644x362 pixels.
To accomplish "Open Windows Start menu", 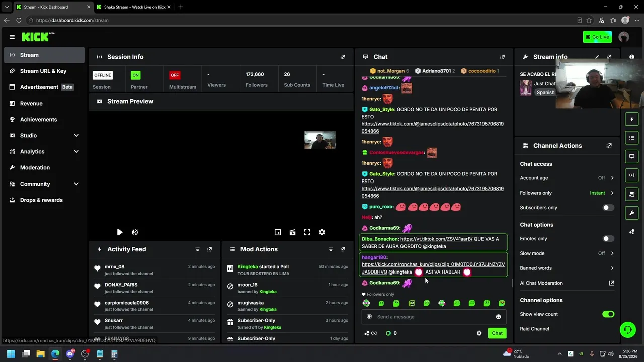I will [x=11, y=354].
